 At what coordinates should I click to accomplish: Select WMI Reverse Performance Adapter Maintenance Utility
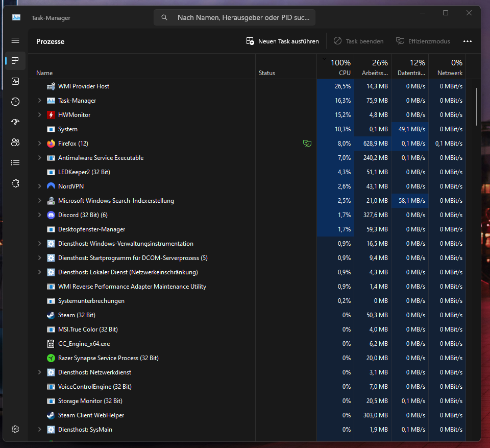click(x=247, y=287)
